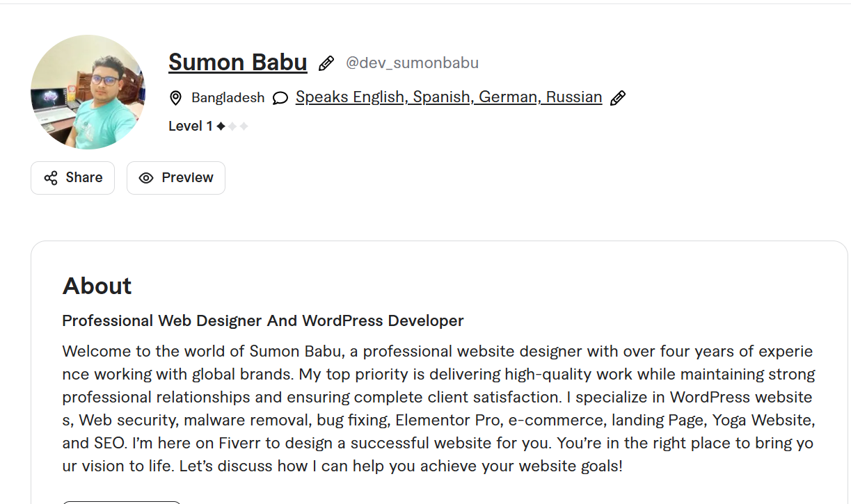The height and width of the screenshot is (504, 851).
Task: Click the Share button
Action: coord(72,178)
